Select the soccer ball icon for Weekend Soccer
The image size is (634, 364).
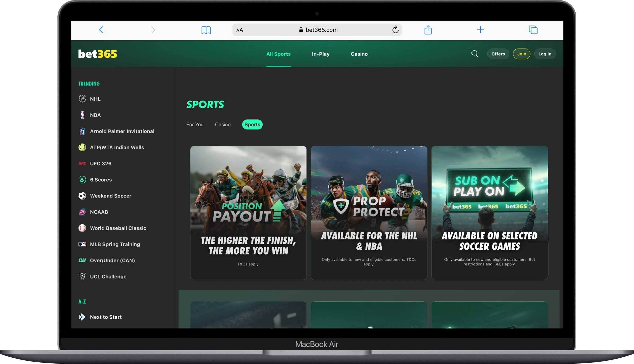click(82, 196)
